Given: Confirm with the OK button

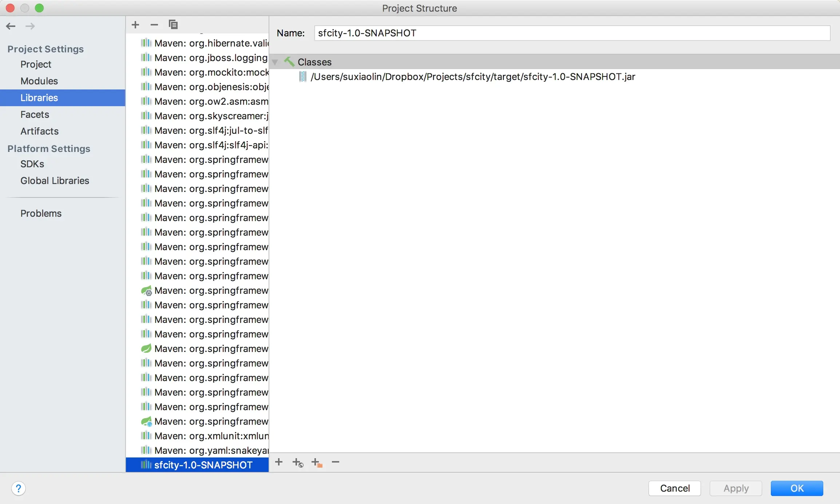Looking at the screenshot, I should tap(796, 488).
